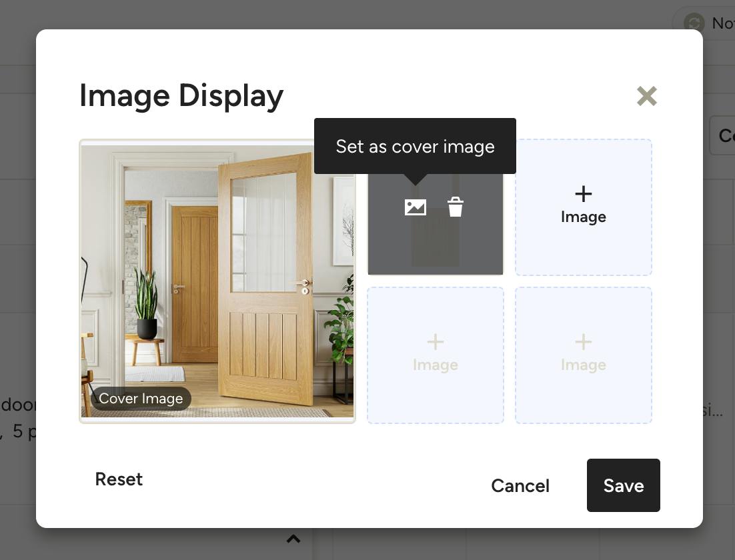
Task: Click the 'Cover Image' badge on the door photo
Action: click(141, 398)
